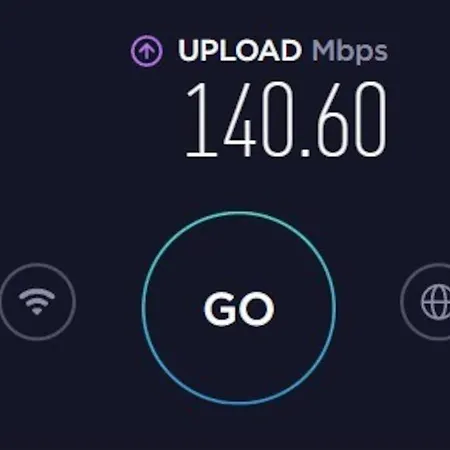This screenshot has height=450, width=450.
Task: Tap the Wi-Fi signal circle button
Action: (x=37, y=302)
